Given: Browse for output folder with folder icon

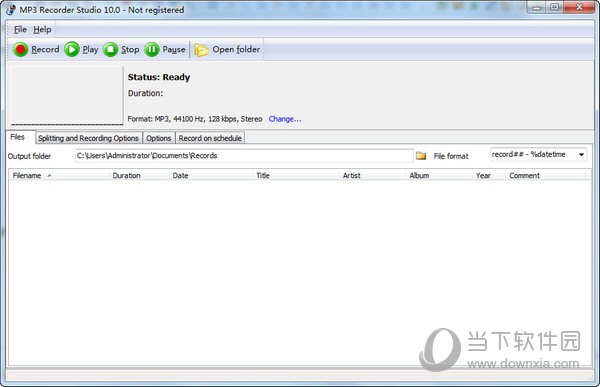Looking at the screenshot, I should pyautogui.click(x=421, y=155).
